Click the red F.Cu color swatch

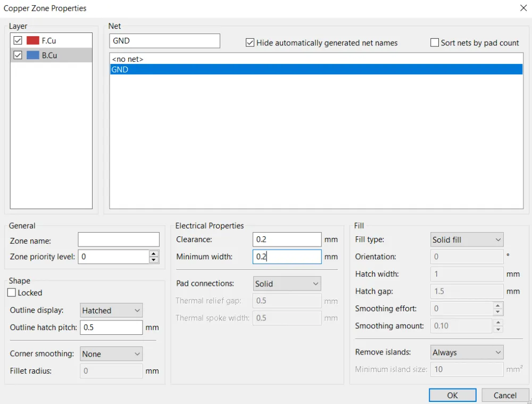[x=33, y=40]
